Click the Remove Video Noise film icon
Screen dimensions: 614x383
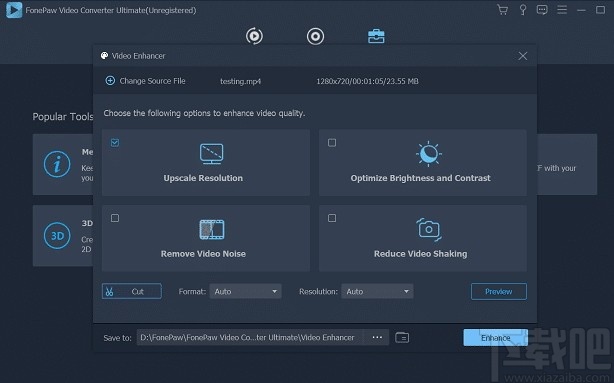tap(212, 229)
